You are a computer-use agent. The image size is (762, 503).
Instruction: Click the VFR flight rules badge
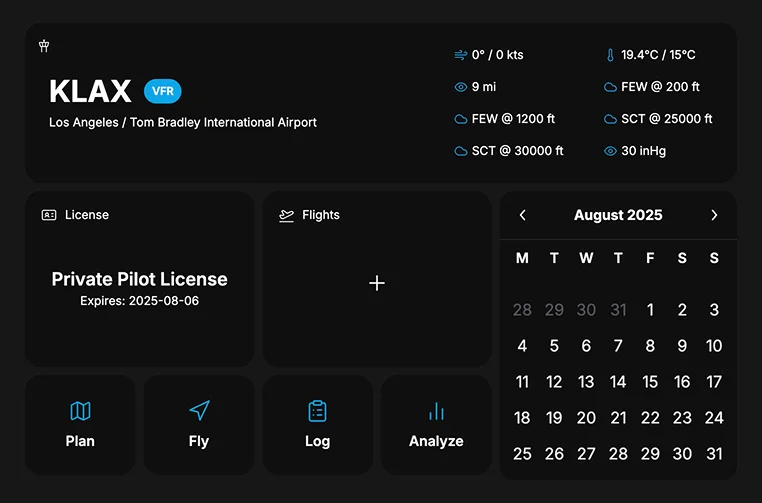click(x=163, y=91)
